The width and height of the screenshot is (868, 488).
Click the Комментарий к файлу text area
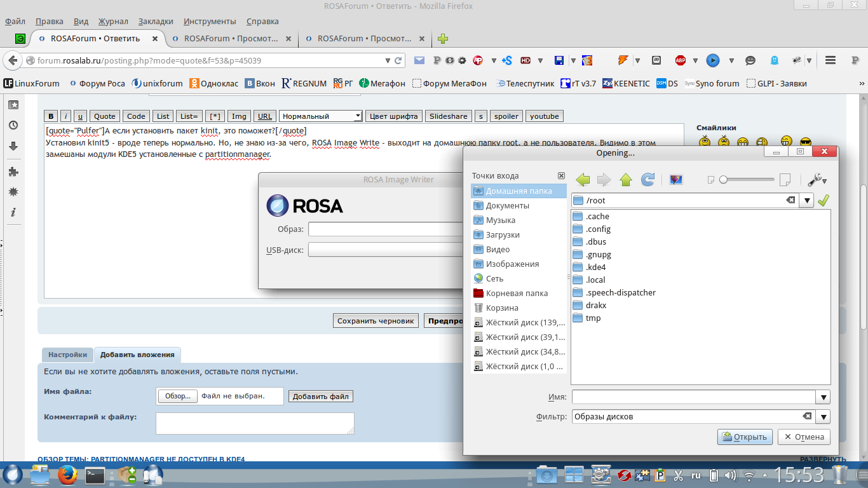[x=255, y=423]
